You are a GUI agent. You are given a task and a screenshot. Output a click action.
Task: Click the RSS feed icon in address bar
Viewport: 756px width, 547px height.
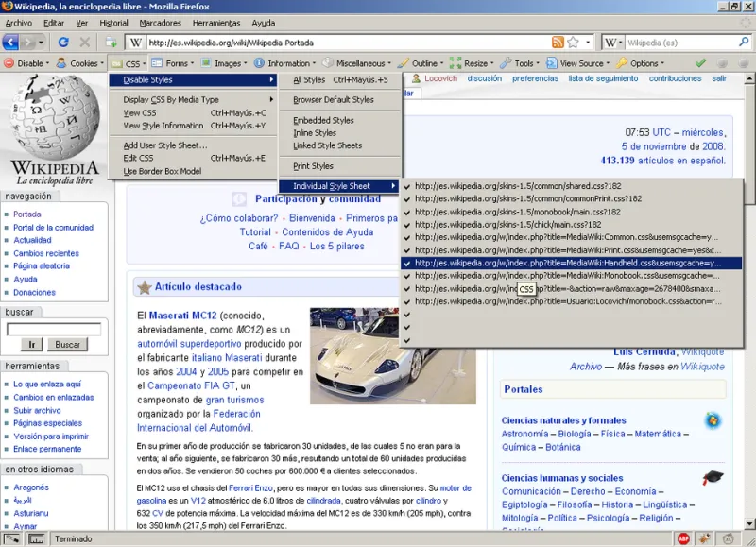coord(558,43)
